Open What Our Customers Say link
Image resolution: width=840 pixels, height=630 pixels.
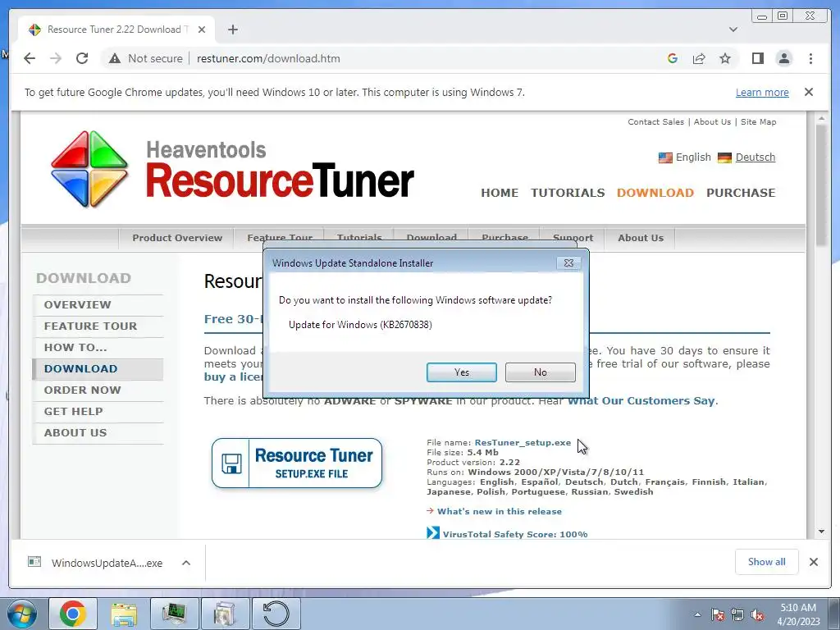(641, 400)
